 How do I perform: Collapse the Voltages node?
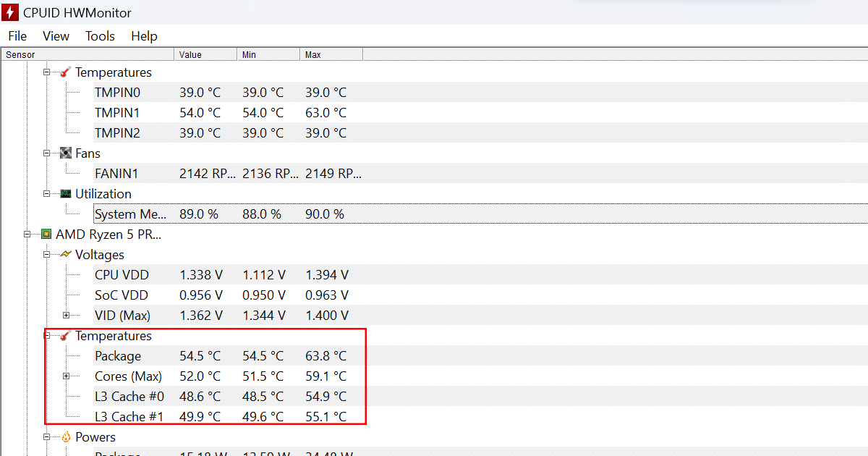pyautogui.click(x=46, y=255)
